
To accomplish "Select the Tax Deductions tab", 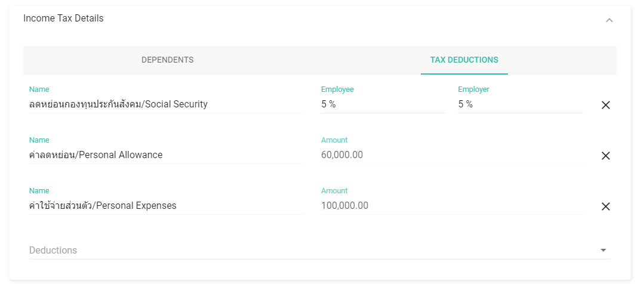I will click(x=464, y=60).
